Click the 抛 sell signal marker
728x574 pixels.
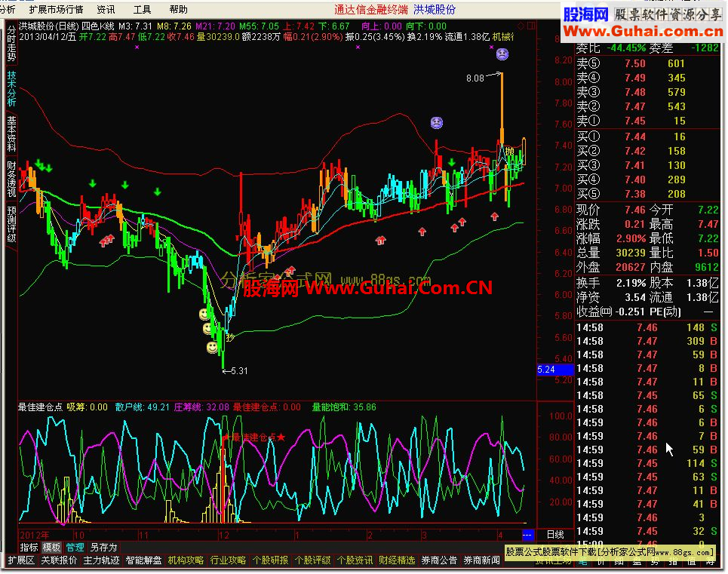click(510, 152)
